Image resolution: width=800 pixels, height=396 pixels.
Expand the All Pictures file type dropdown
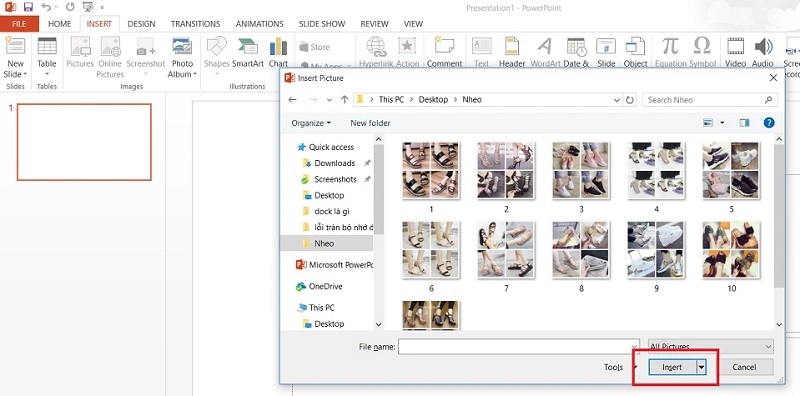point(768,346)
